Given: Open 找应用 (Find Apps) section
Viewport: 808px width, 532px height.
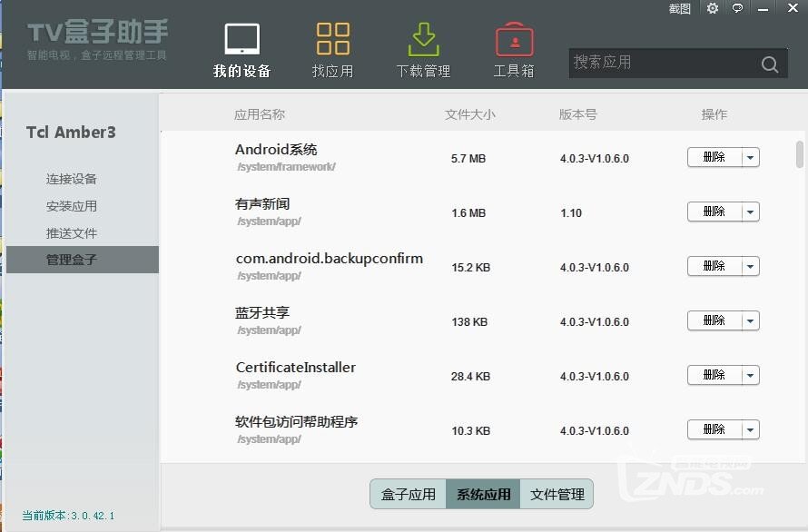Looking at the screenshot, I should pos(333,51).
